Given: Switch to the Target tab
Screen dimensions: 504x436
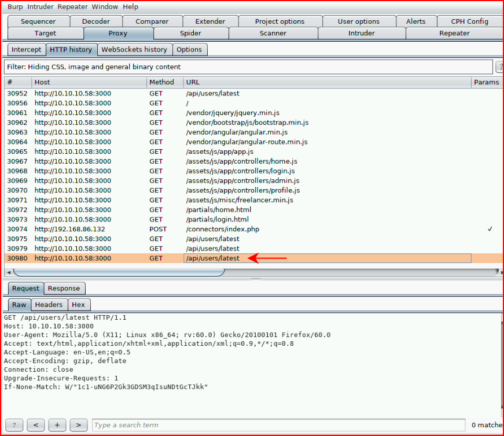Looking at the screenshot, I should 45,34.
